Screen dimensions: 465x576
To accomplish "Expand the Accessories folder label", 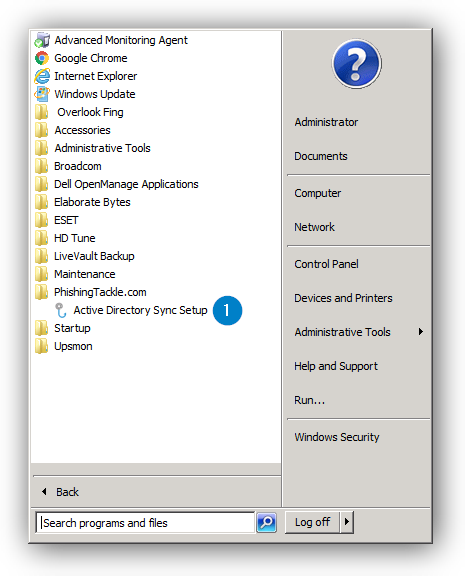I will point(82,130).
